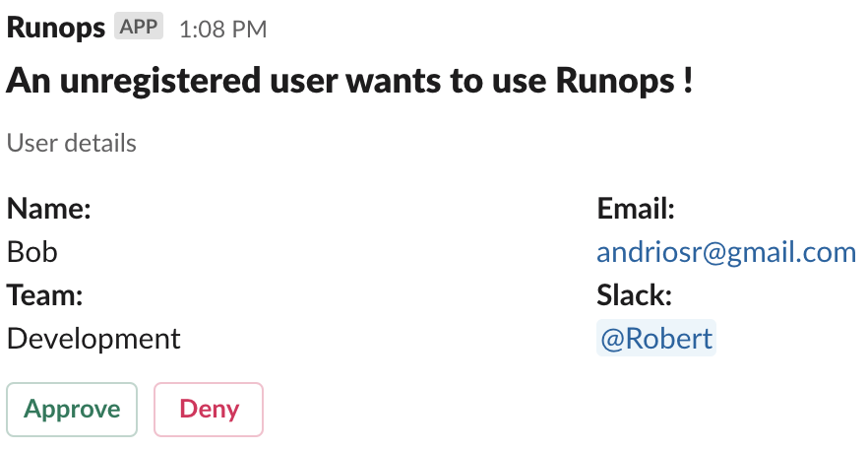Image resolution: width=868 pixels, height=449 pixels.
Task: Click the Approve button
Action: (73, 409)
